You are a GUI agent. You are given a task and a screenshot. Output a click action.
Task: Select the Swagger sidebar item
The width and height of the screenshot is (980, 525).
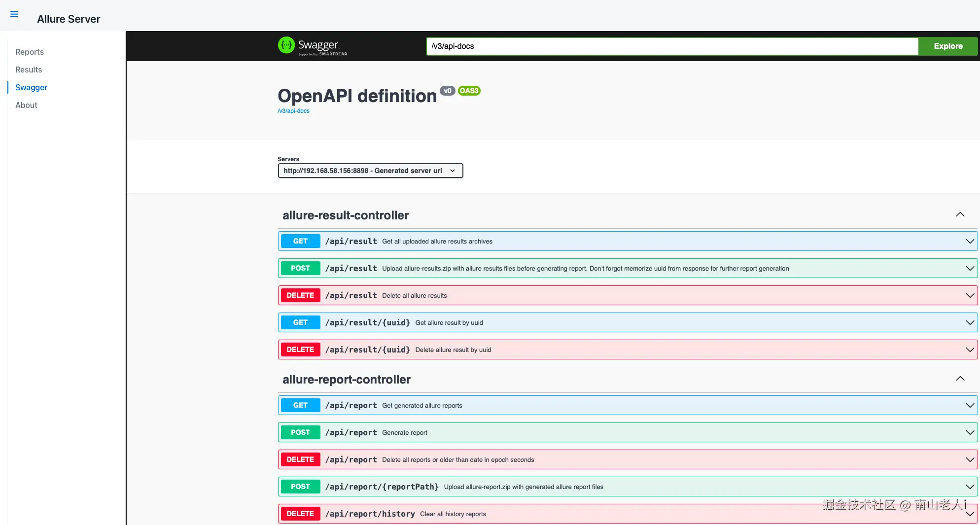(31, 87)
